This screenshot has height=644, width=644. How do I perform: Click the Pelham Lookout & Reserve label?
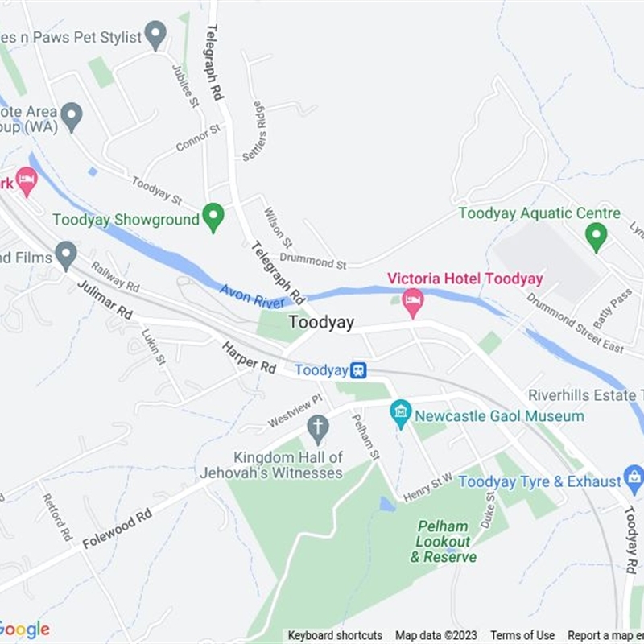click(x=444, y=542)
